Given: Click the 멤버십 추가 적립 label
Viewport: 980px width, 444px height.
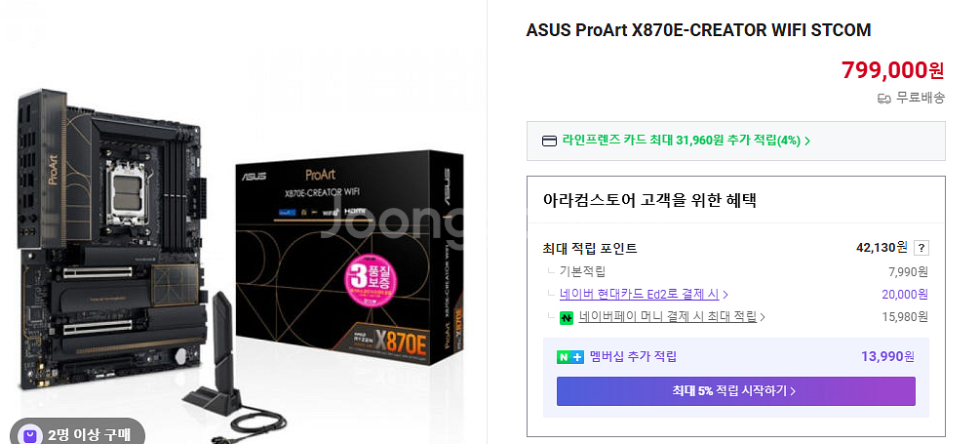Looking at the screenshot, I should (x=633, y=357).
